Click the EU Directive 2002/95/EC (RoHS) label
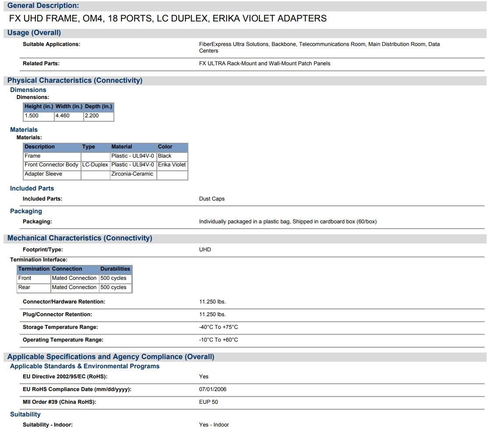This screenshot has height=448, width=491. pyautogui.click(x=65, y=377)
